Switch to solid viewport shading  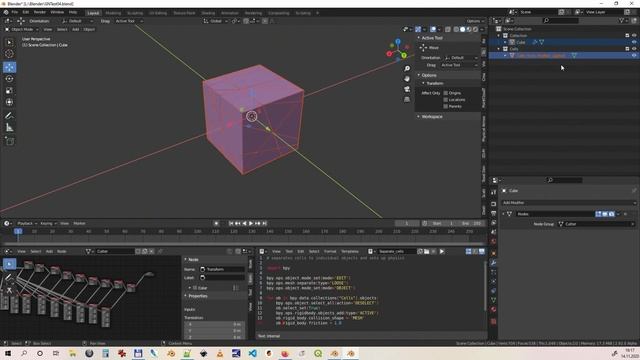pos(462,29)
